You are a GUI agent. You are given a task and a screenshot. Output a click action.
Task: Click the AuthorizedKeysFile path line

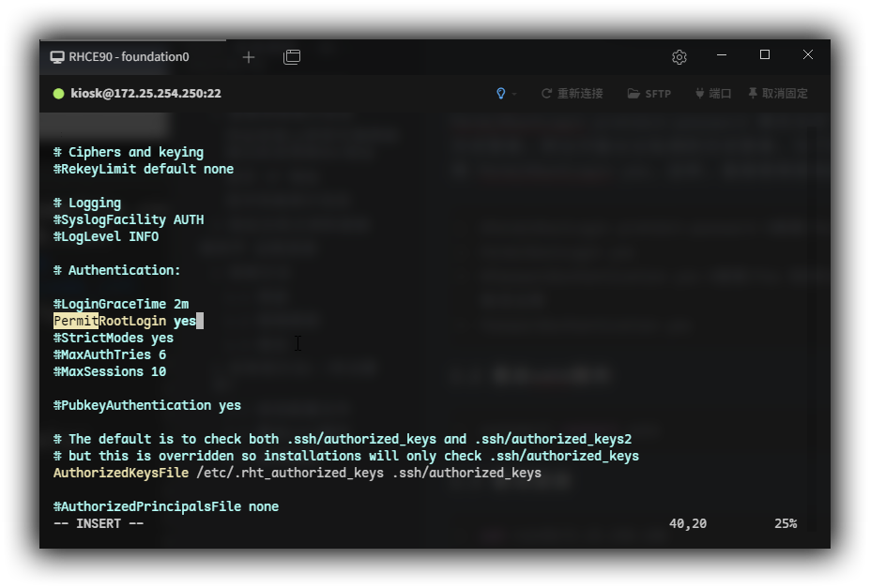(297, 473)
